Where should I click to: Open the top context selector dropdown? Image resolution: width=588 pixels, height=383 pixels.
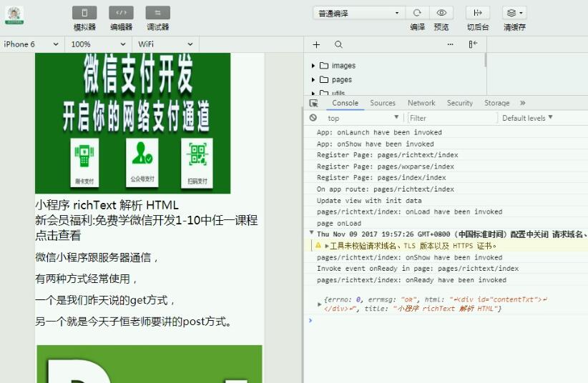[x=362, y=118]
